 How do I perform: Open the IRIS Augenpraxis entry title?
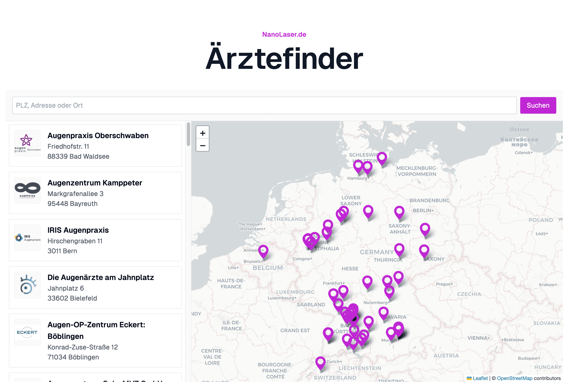coord(78,230)
